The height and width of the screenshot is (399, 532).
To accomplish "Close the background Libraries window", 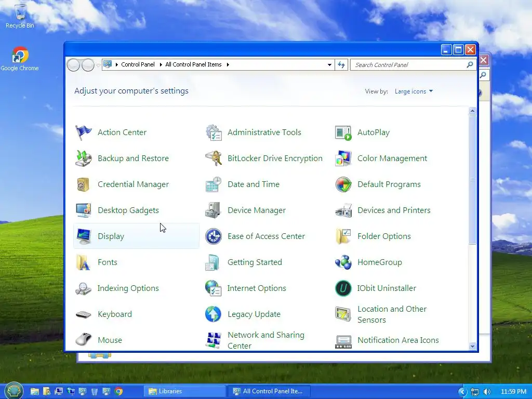I will tap(484, 60).
